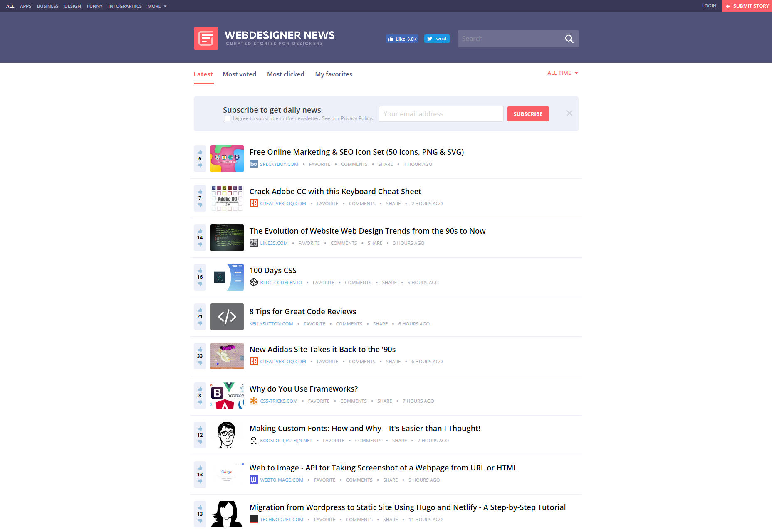Click the LOGIN link
Image resolution: width=772 pixels, height=532 pixels.
tap(709, 6)
